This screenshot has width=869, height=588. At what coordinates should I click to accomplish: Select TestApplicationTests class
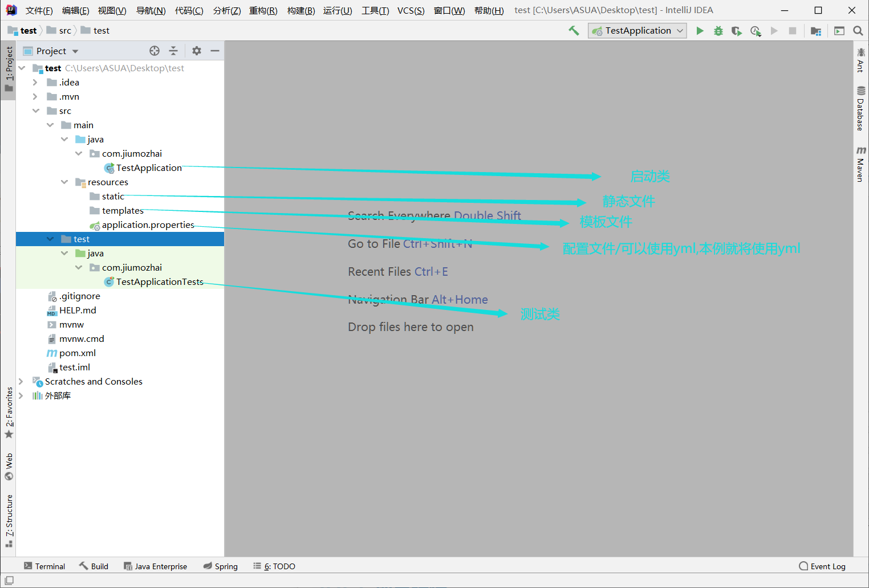160,282
